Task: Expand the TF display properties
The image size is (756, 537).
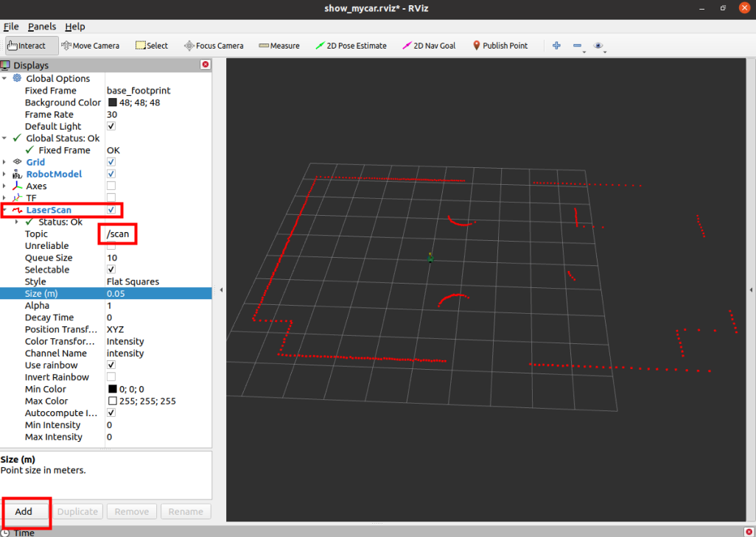Action: pyautogui.click(x=4, y=197)
